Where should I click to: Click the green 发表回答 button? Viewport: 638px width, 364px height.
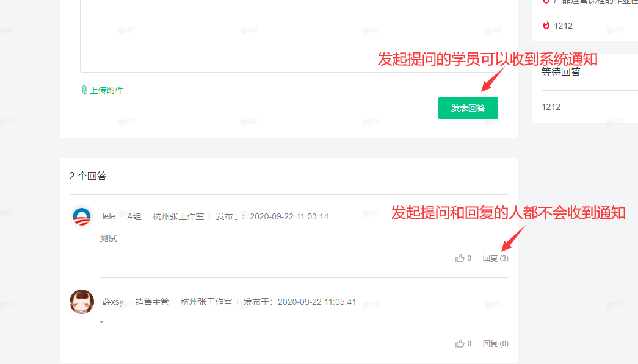(468, 108)
